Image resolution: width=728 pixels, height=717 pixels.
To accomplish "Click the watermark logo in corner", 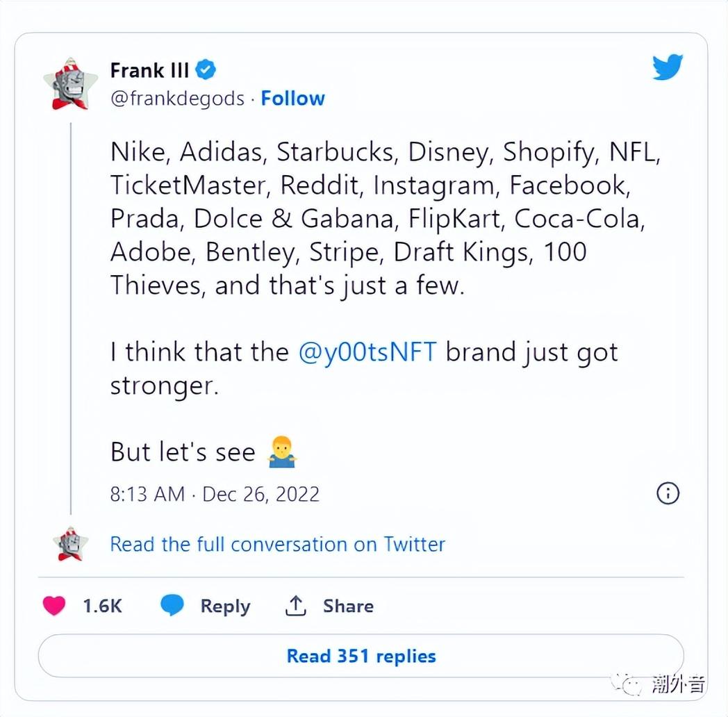I will (658, 684).
